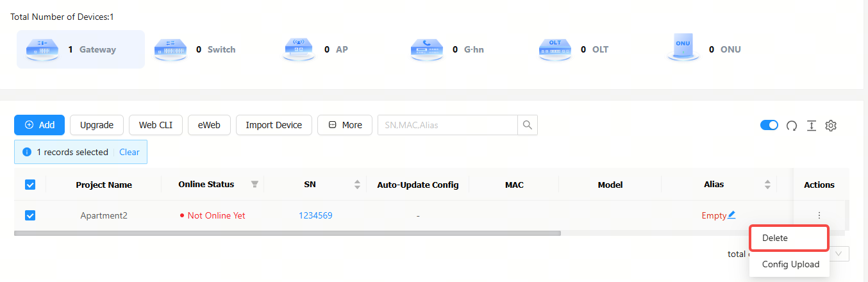Open the Apartment2 row actions menu
Viewport: 868px width, 282px height.
(x=819, y=215)
